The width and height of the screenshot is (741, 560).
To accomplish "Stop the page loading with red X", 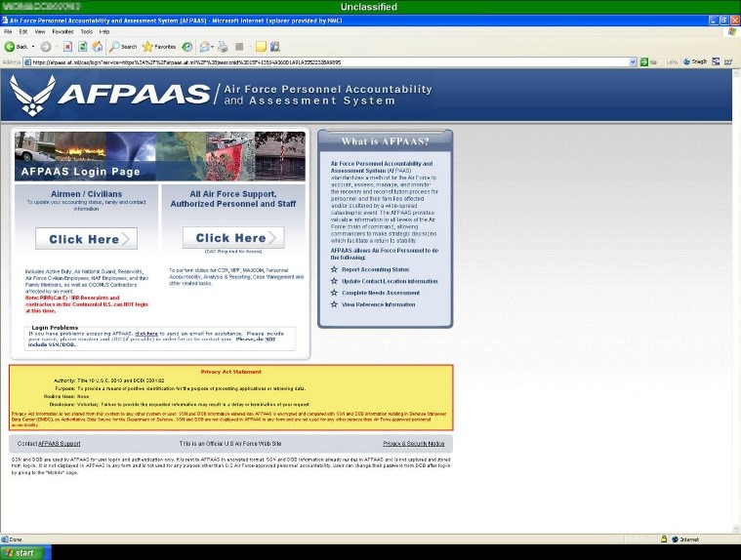I will 68,46.
